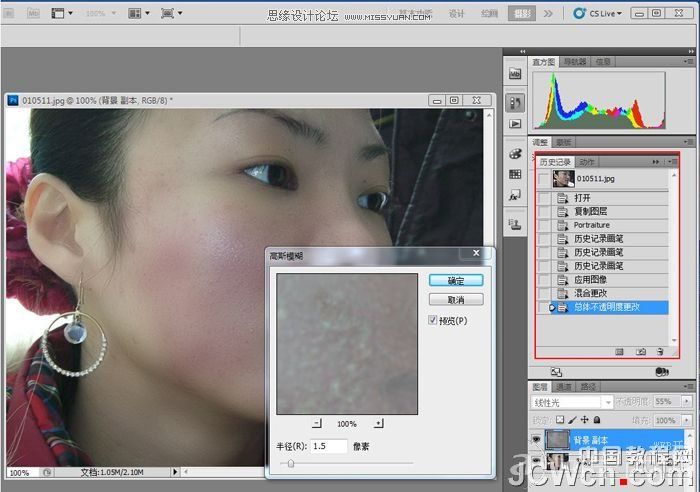Screen dimensions: 700x492
Task: Open the status bar document info arrow
Action: [x=175, y=471]
